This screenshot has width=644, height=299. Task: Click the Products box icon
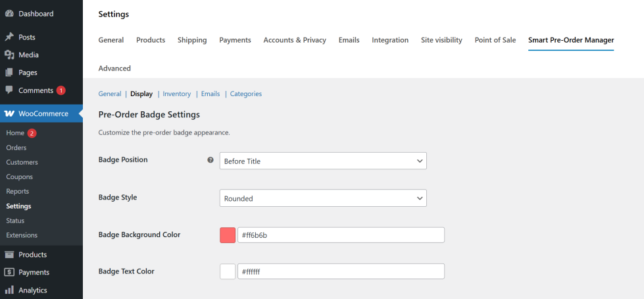click(x=9, y=255)
